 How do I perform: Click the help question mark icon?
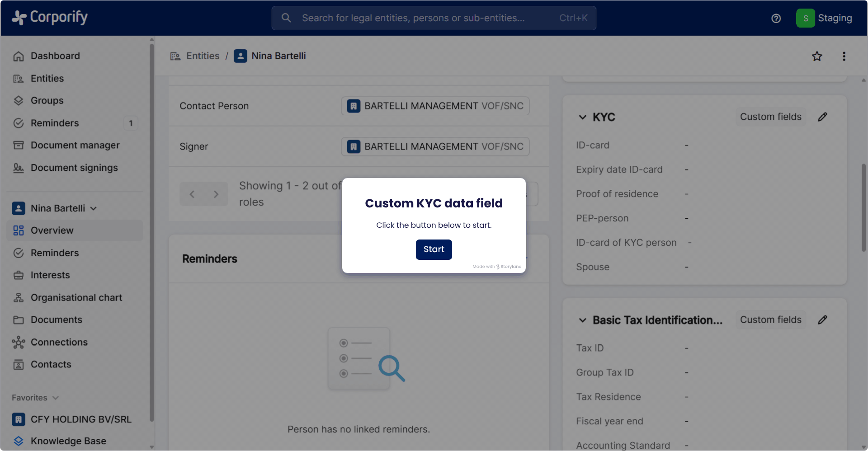pyautogui.click(x=776, y=19)
